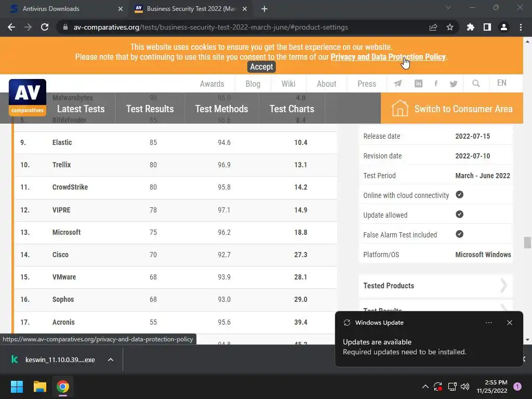Open the About menu item
This screenshot has width=532, height=399.
pyautogui.click(x=326, y=84)
